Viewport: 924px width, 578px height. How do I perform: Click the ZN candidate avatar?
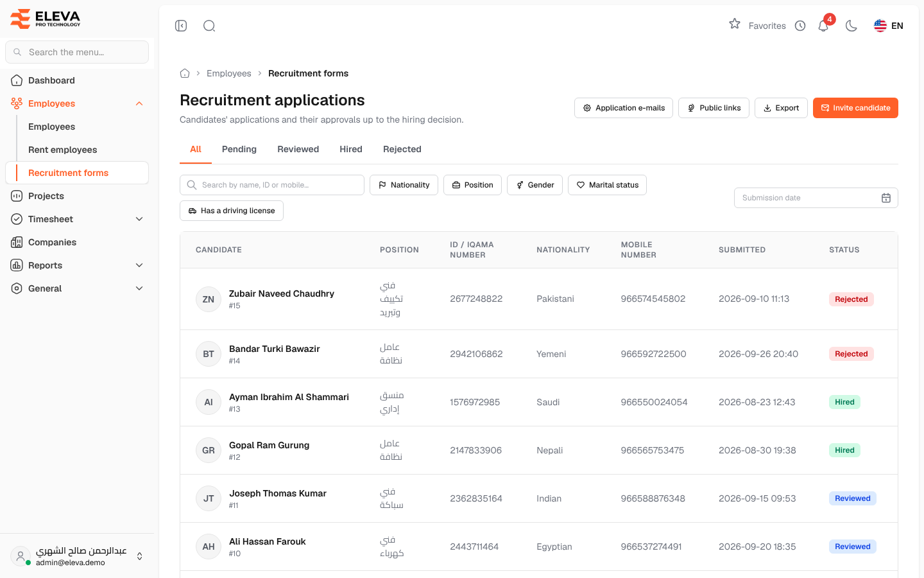pyautogui.click(x=209, y=299)
